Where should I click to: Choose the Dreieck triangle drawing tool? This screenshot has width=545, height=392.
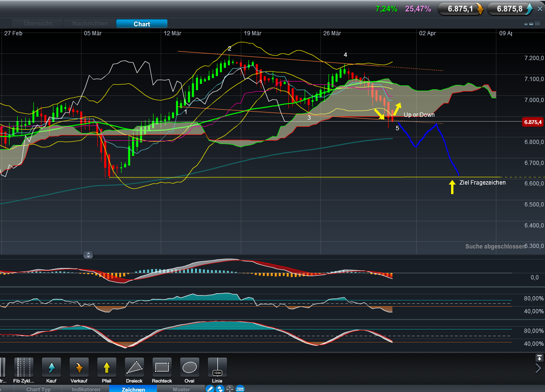click(x=134, y=367)
